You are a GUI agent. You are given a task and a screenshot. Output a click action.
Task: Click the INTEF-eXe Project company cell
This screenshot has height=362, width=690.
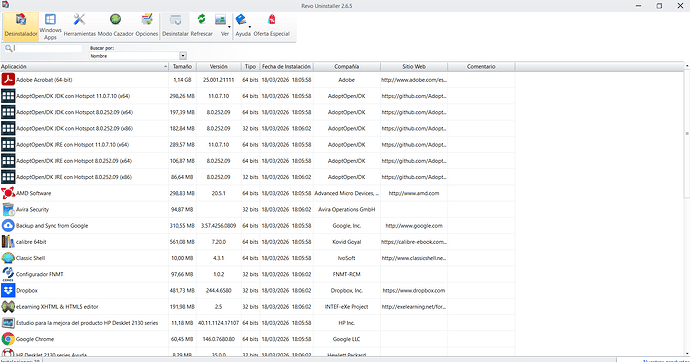pyautogui.click(x=347, y=307)
